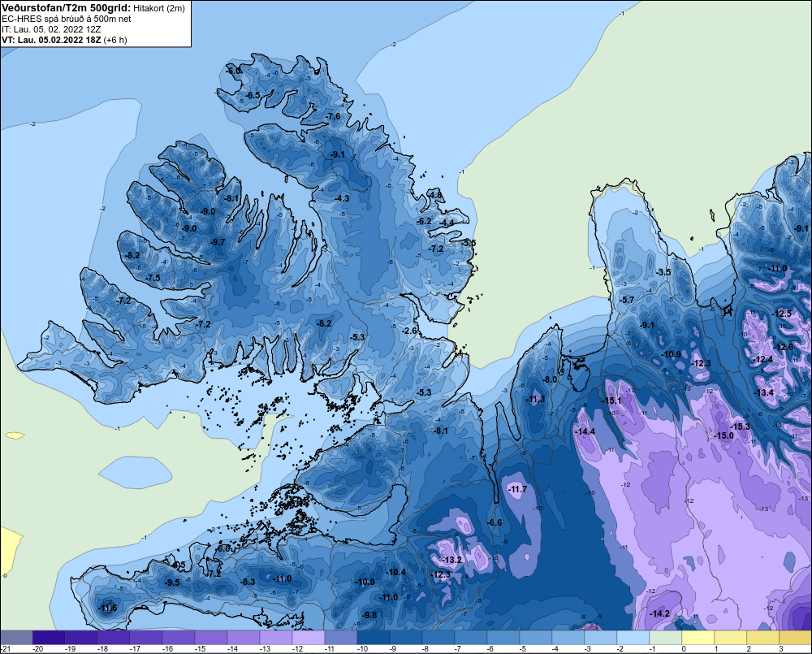The height and width of the screenshot is (654, 812).
Task: Click the -4.3 temperature value
Action: click(342, 198)
